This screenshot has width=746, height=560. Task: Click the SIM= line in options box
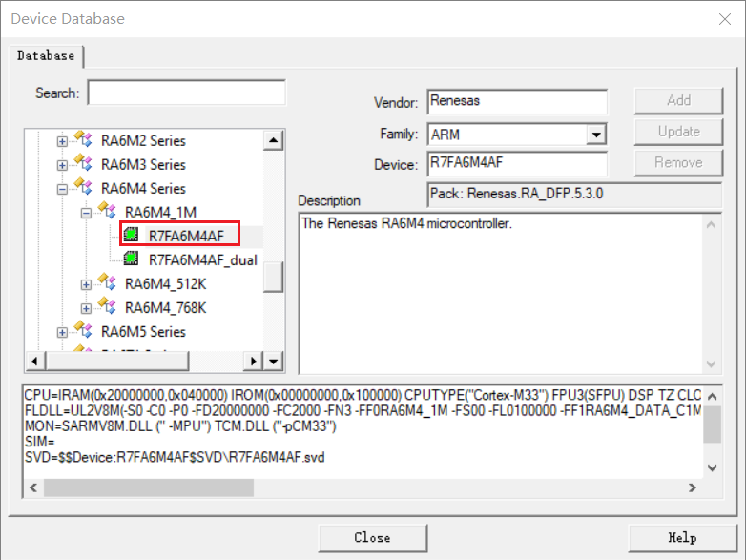pyautogui.click(x=40, y=442)
